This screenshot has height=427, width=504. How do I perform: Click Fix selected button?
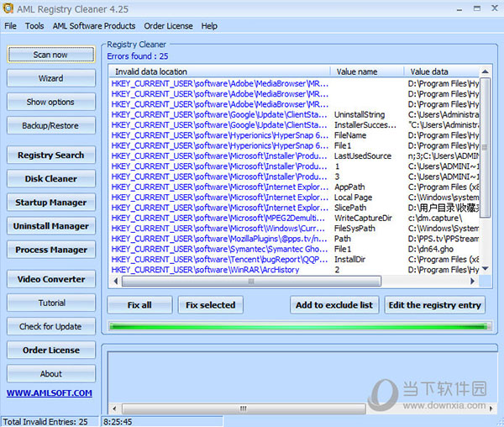(x=211, y=305)
